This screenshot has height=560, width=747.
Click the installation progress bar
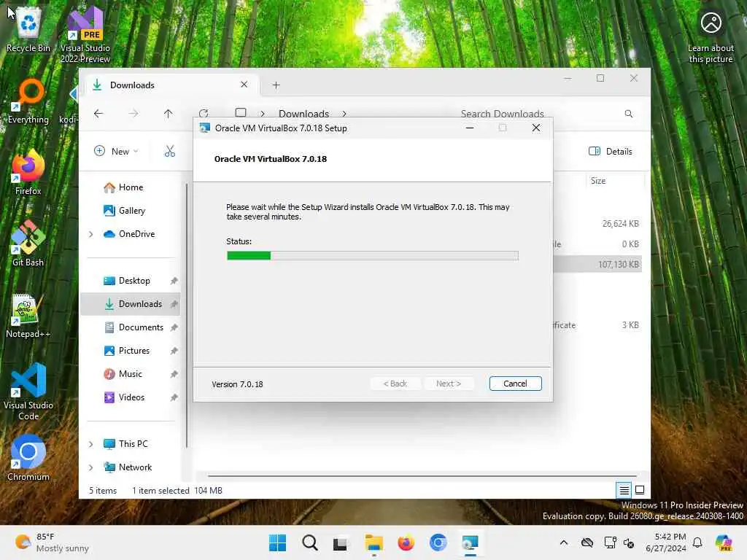pos(373,256)
